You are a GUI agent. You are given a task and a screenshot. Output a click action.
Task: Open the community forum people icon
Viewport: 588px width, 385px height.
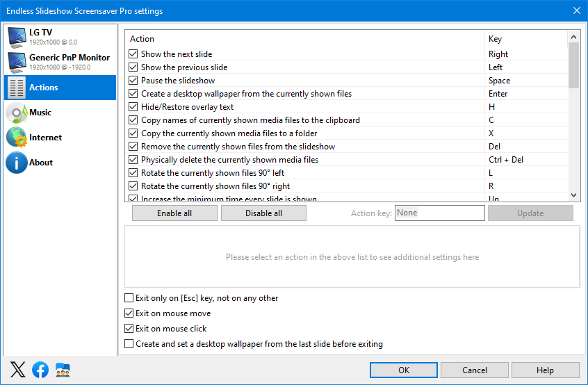(63, 370)
